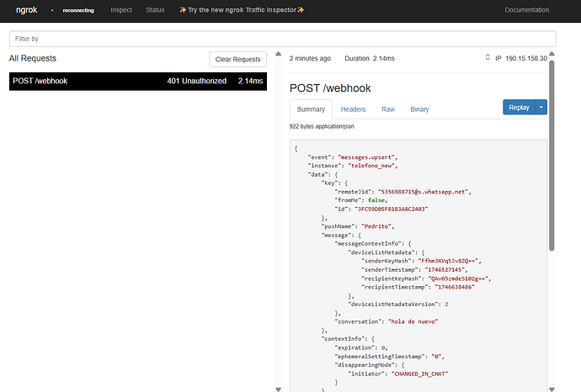The image size is (581, 392).
Task: Click the "hola de nuevo" conversation value
Action: pyautogui.click(x=413, y=321)
